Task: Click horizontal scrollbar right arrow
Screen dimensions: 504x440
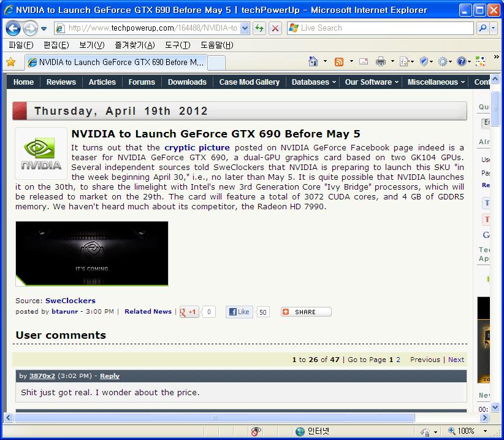Action: (x=484, y=418)
